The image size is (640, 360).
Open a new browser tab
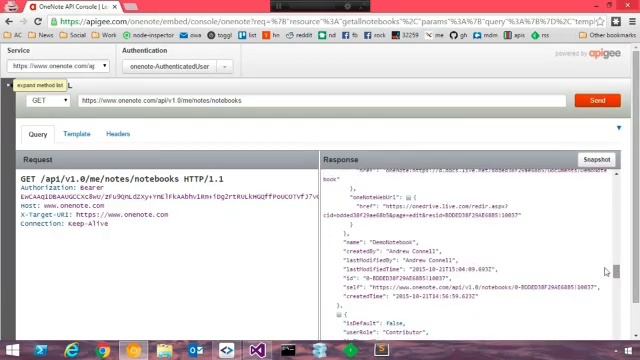tap(131, 7)
